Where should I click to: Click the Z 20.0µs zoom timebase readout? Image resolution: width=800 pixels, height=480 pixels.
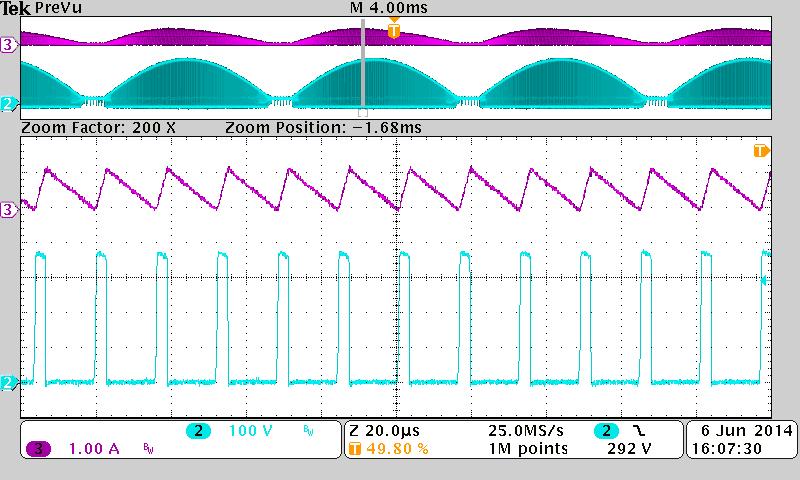384,431
